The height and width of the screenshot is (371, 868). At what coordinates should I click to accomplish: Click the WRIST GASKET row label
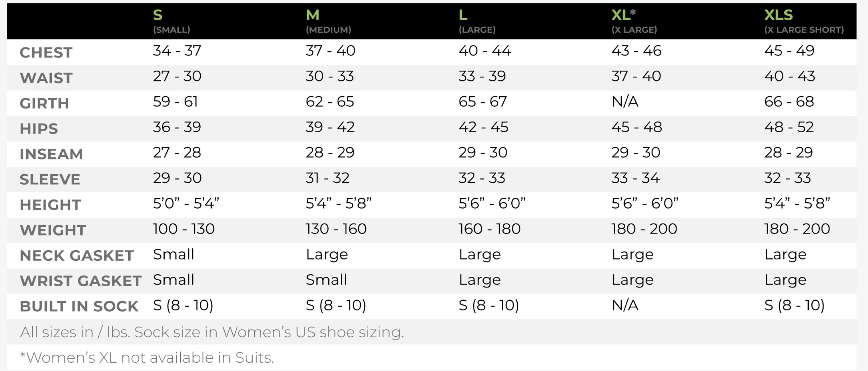(x=81, y=281)
